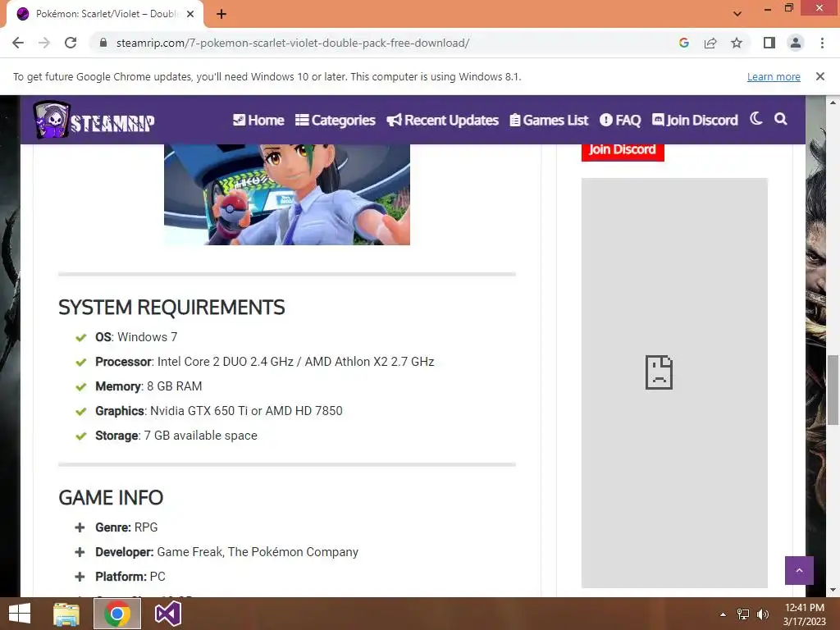Click the Google icon in address bar
Screen dimensions: 840x630
tap(683, 43)
